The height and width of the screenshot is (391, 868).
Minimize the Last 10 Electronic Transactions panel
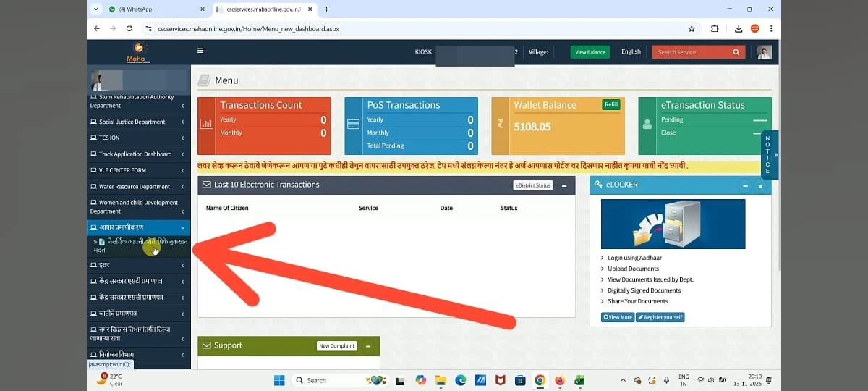tap(564, 185)
